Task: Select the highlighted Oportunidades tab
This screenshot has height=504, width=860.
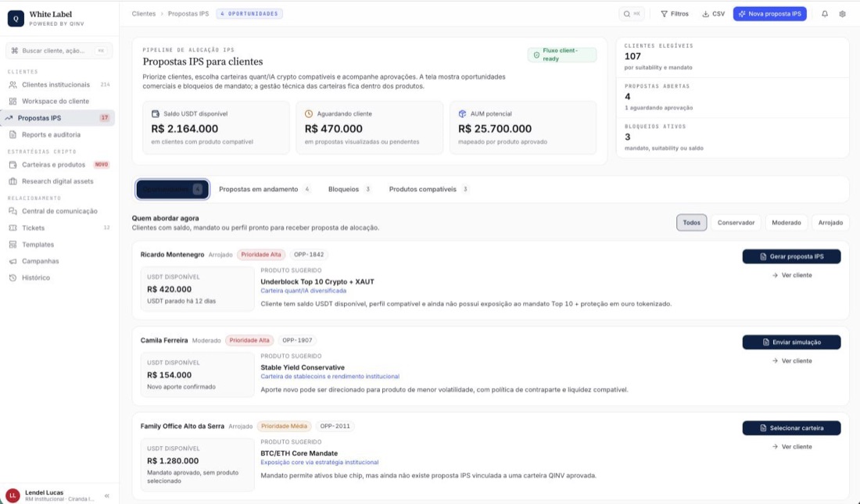Action: (173, 189)
